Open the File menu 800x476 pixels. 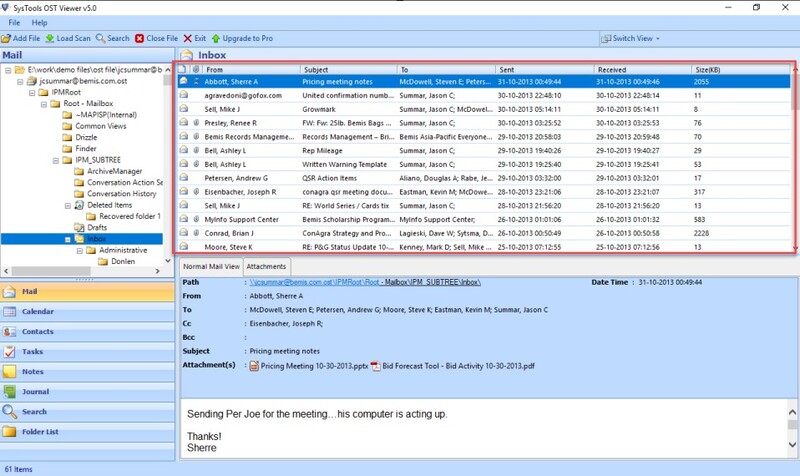click(14, 22)
